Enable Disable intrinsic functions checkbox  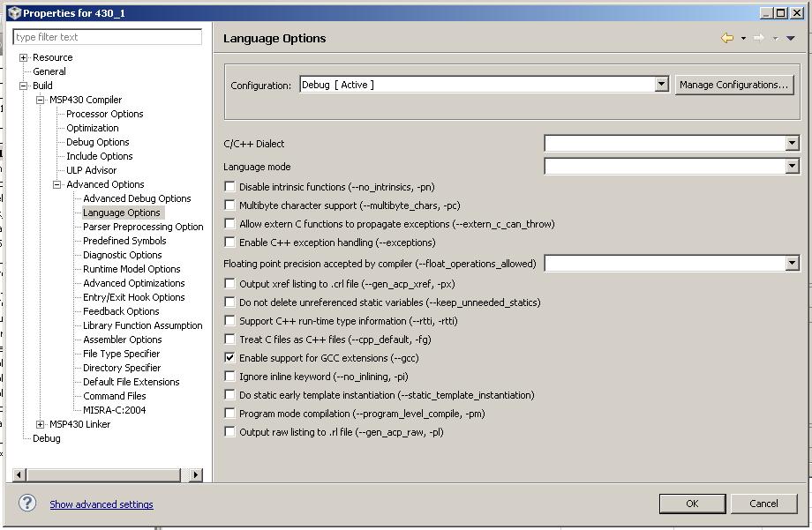pos(229,186)
